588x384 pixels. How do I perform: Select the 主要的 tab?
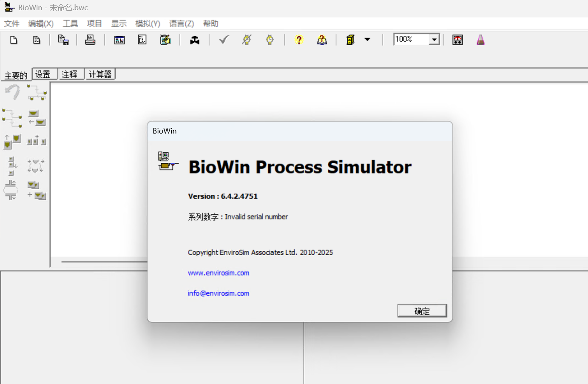(x=16, y=75)
